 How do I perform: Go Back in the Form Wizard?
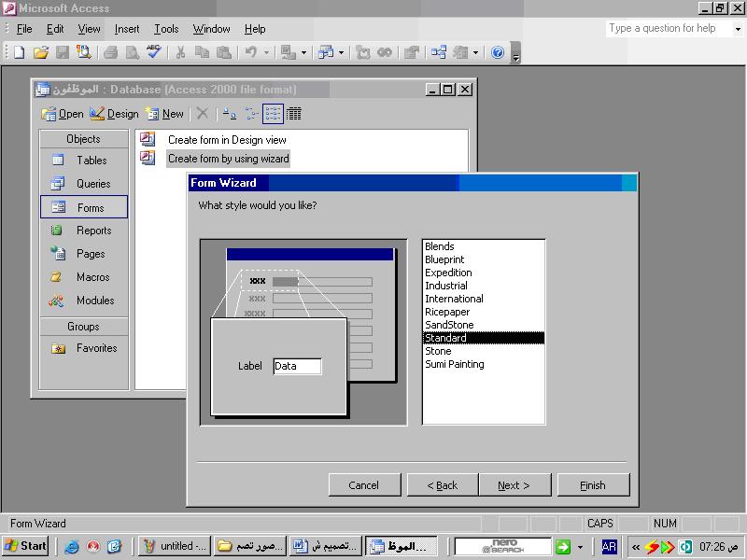click(443, 484)
